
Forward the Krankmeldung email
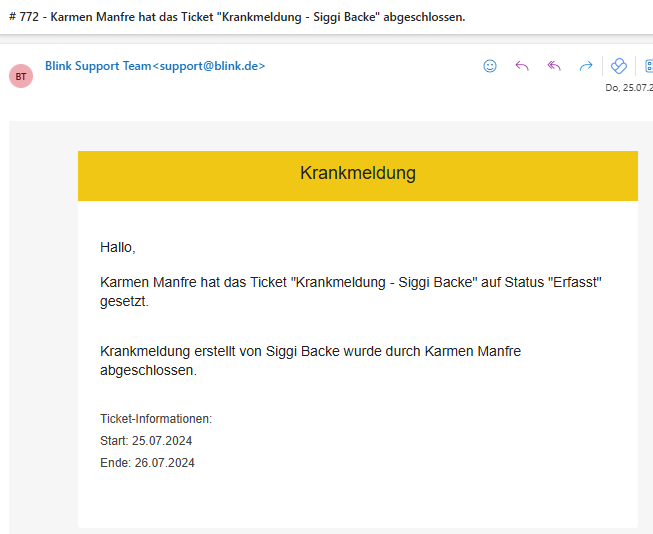click(x=586, y=66)
